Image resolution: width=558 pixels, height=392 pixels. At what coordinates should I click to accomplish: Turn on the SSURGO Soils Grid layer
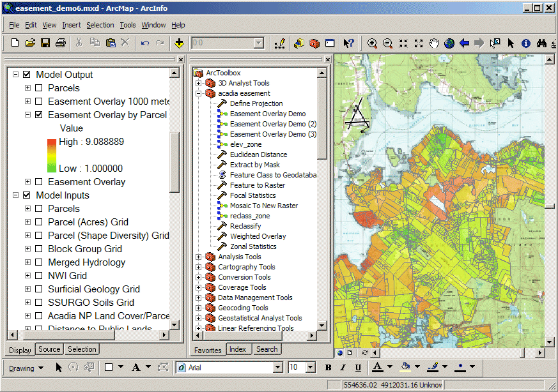tap(39, 303)
